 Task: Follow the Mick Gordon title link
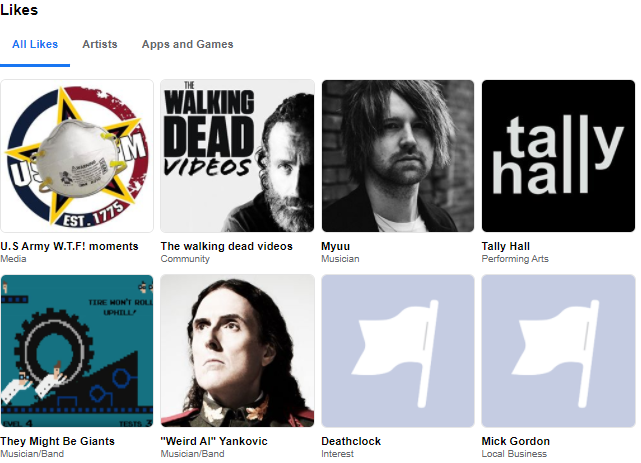click(x=515, y=441)
